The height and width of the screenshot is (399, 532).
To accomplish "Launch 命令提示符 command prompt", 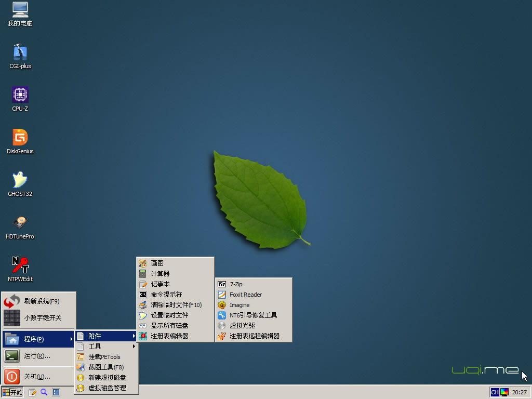I will [x=176, y=295].
